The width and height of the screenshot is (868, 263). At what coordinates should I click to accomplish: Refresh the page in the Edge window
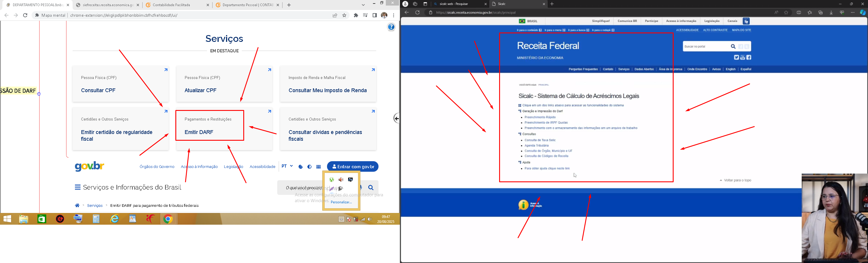click(x=417, y=13)
